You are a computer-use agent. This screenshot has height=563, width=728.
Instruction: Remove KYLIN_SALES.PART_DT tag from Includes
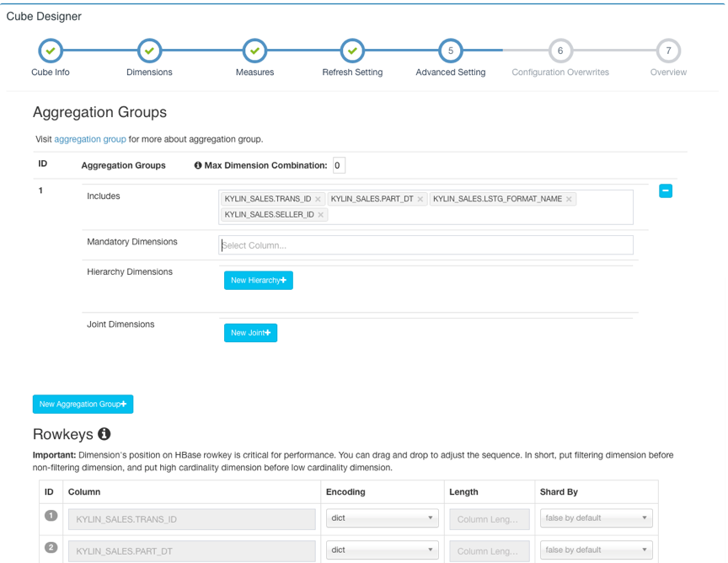(420, 200)
